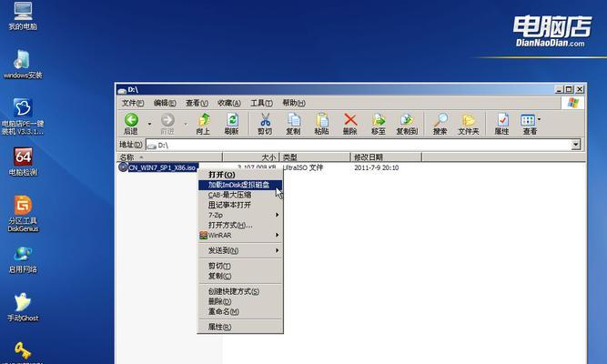
Task: Sort by the 大小 column header
Action: coord(251,157)
